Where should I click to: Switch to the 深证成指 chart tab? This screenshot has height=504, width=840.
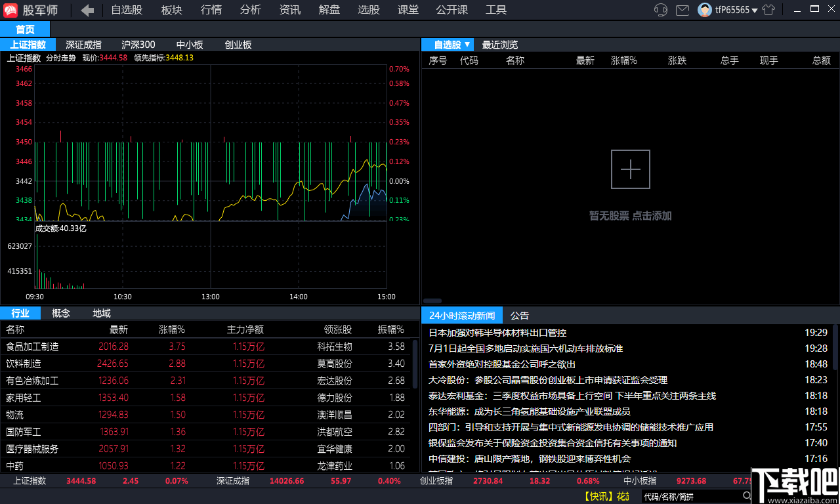[x=83, y=45]
